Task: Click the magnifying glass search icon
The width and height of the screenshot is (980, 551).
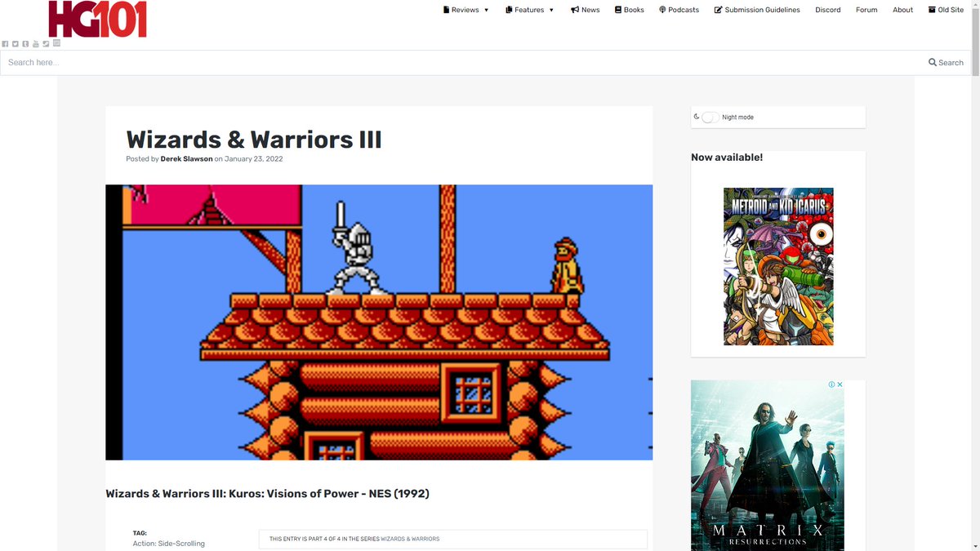Action: tap(932, 62)
